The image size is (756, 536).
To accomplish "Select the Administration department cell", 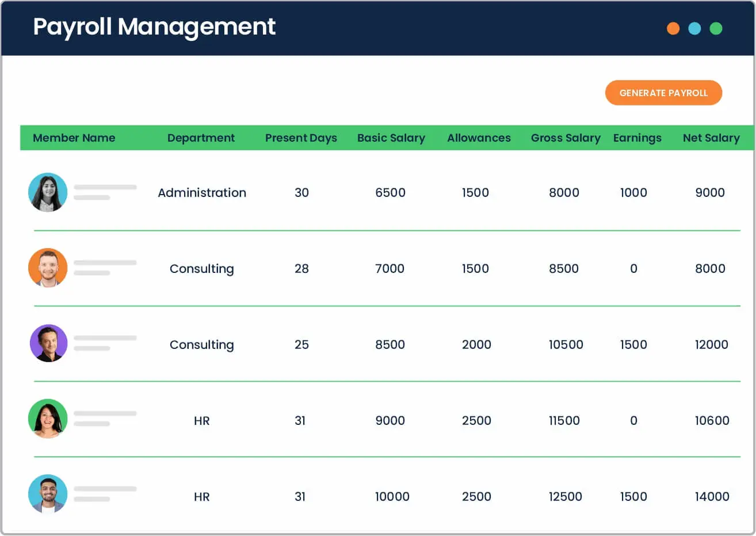I will pyautogui.click(x=202, y=193).
